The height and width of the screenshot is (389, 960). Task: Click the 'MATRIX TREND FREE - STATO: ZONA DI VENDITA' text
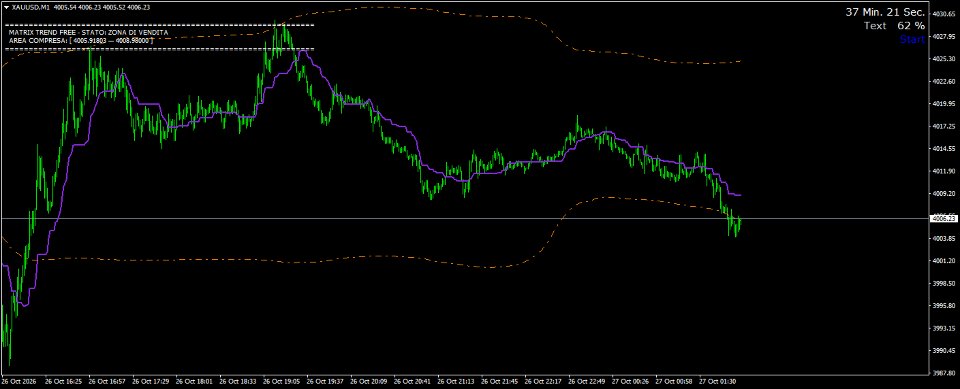coord(88,32)
